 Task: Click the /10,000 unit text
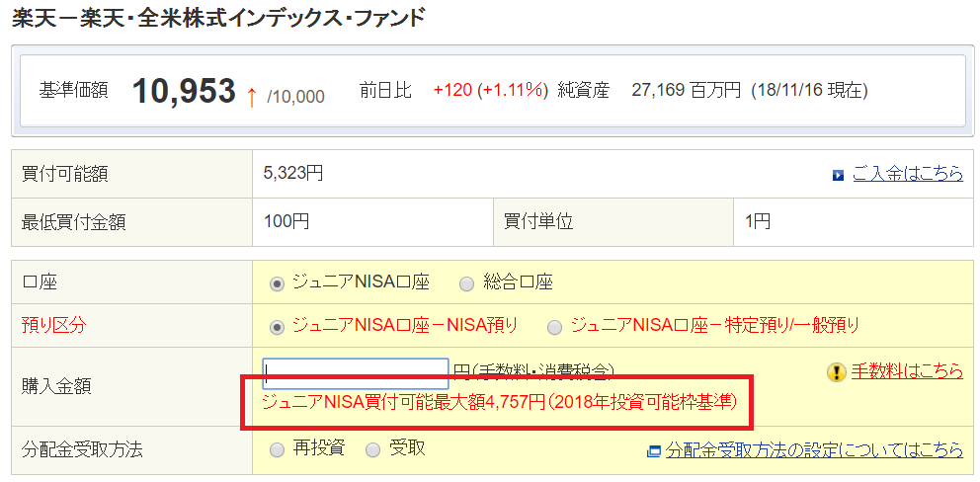(295, 97)
